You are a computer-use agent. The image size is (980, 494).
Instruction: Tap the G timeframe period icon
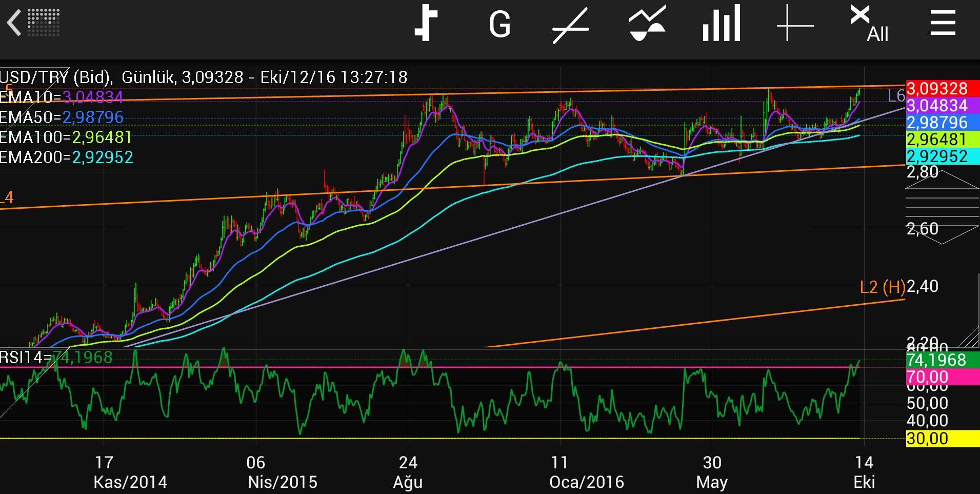(499, 25)
